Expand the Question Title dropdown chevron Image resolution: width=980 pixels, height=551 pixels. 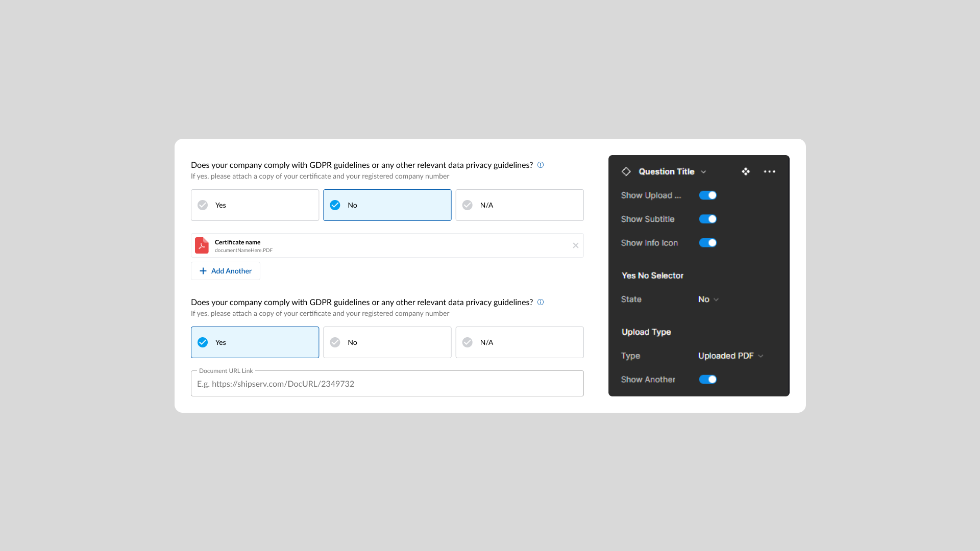click(703, 172)
